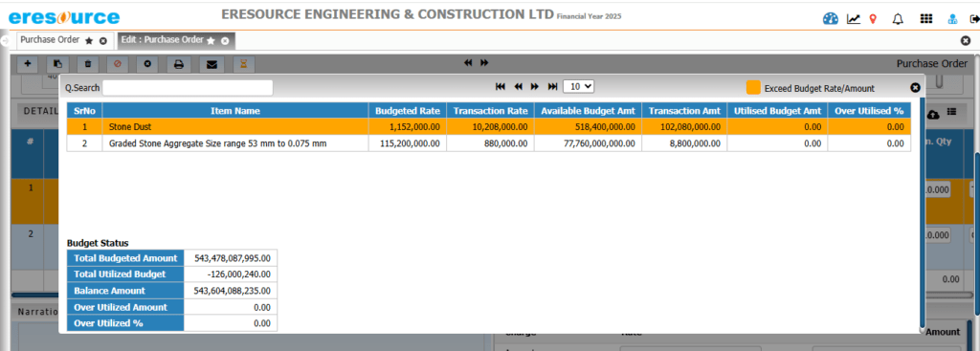Open the line chart reports icon
This screenshot has height=351, width=980.
click(x=854, y=19)
